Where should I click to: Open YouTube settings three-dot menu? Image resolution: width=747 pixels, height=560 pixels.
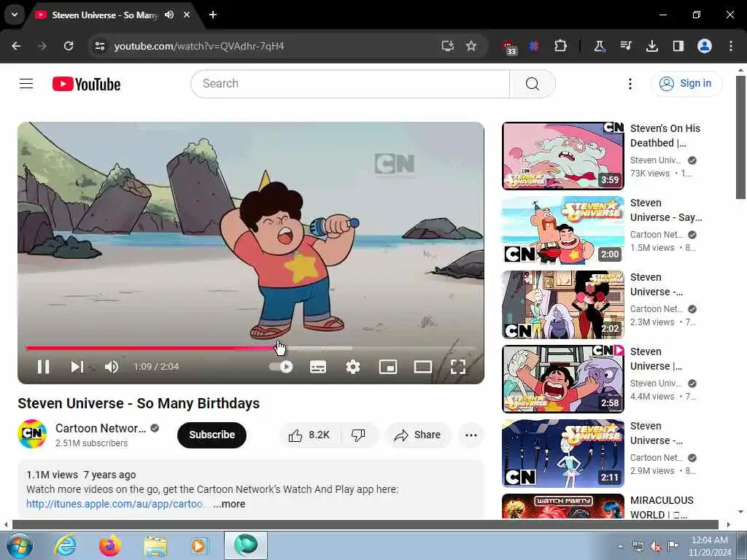(630, 84)
